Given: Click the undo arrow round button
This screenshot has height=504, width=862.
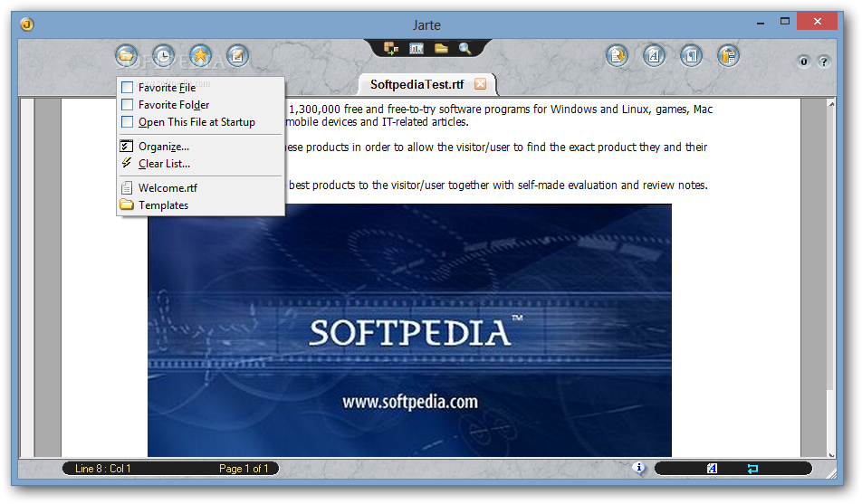Looking at the screenshot, I should (x=618, y=55).
